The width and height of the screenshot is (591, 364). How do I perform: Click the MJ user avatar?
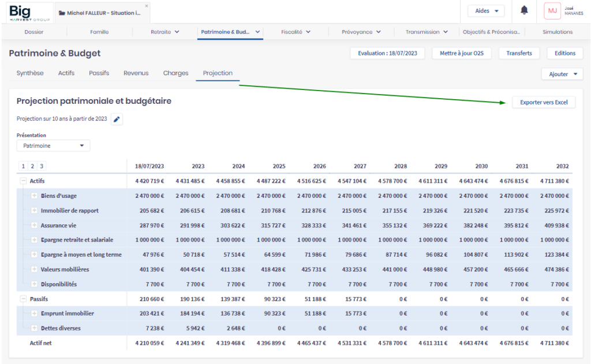click(x=552, y=11)
